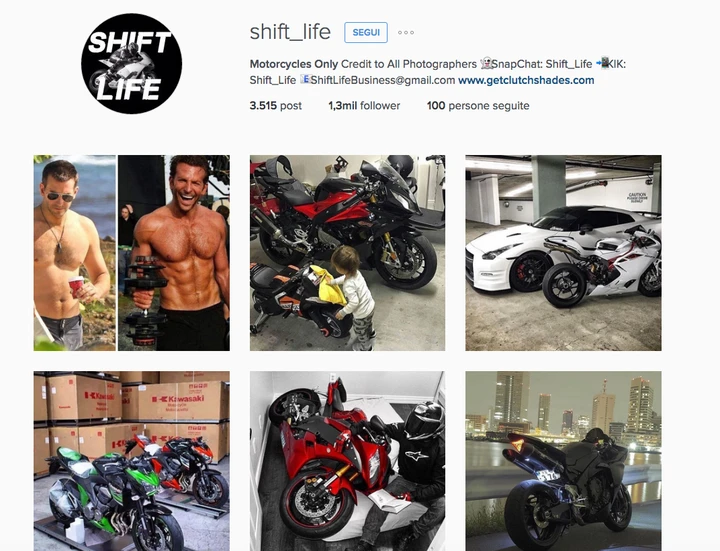720x551 pixels.
Task: Open the white car and motorcycle garage post
Action: pyautogui.click(x=563, y=253)
